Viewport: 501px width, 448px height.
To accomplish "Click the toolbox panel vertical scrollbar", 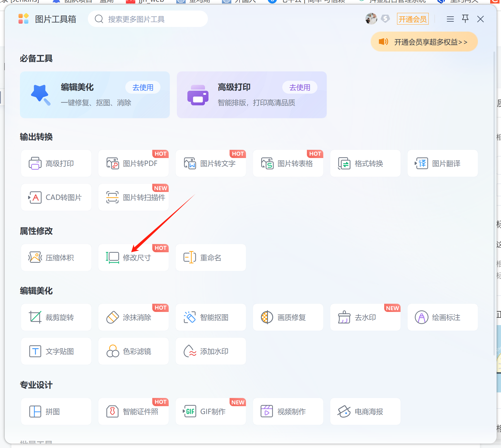I will click(494, 203).
